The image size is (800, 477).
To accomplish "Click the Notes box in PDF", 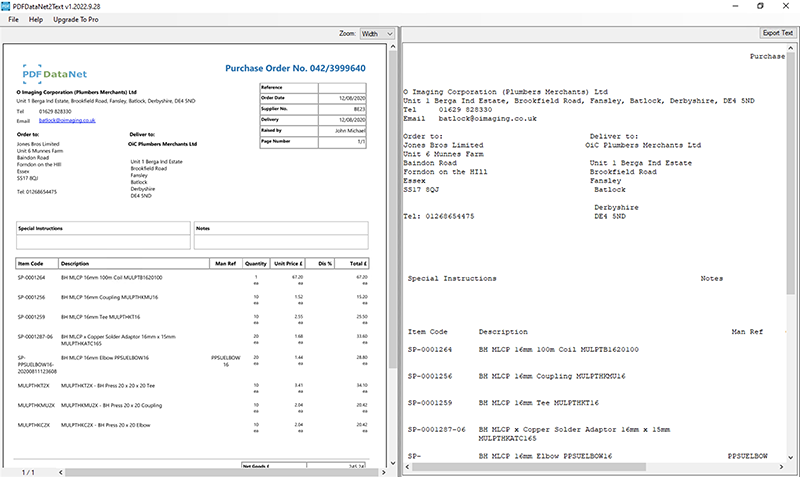I will coord(281,235).
